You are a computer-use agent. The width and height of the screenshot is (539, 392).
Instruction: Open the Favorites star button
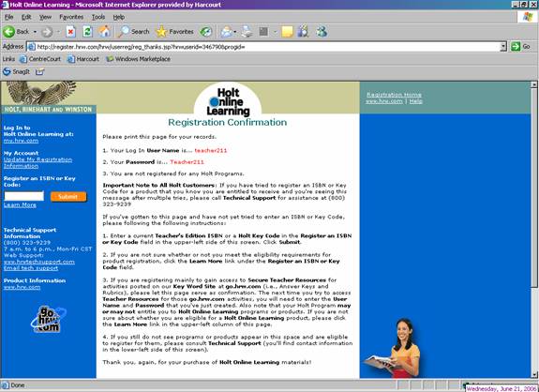click(x=174, y=32)
